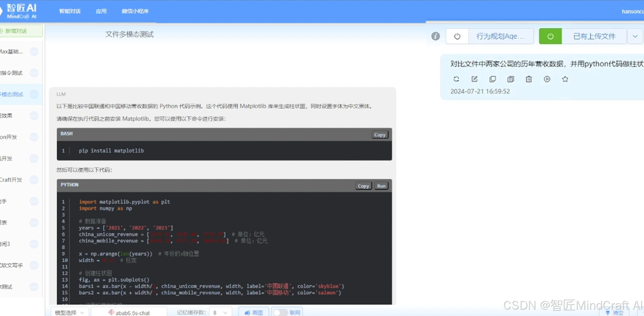
Task: Toggle the green power button for uploaded files
Action: [550, 36]
